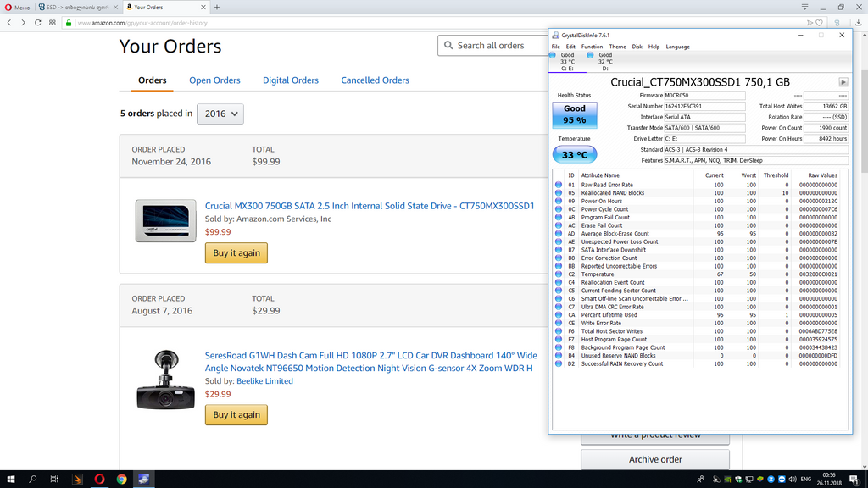Open Edit menu in CrystalDiskInfo
This screenshot has width=868, height=488.
click(x=570, y=47)
